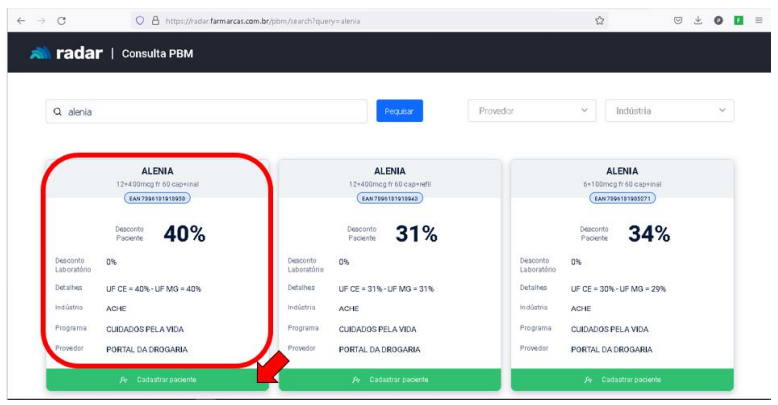Viewport: 778px width, 405px height.
Task: Open the browser hamburger menu
Action: click(x=759, y=20)
